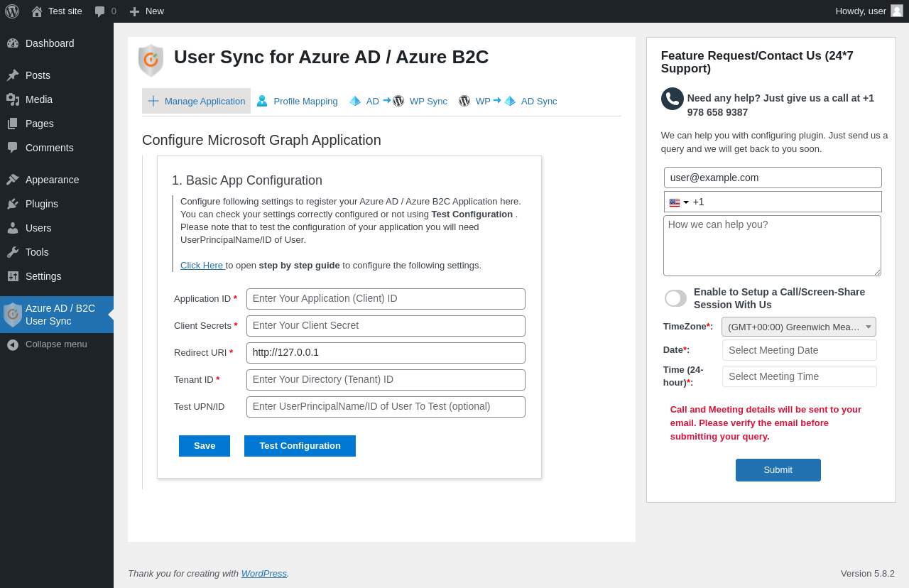The height and width of the screenshot is (588, 909).
Task: Click the Tools wrench icon
Action: (13, 252)
